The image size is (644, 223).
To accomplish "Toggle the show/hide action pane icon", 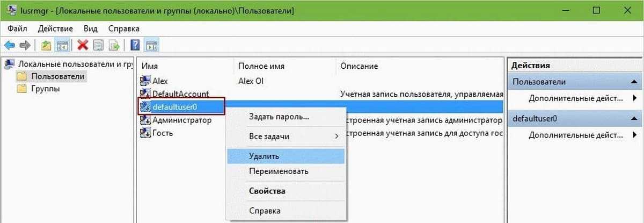I will click(151, 45).
